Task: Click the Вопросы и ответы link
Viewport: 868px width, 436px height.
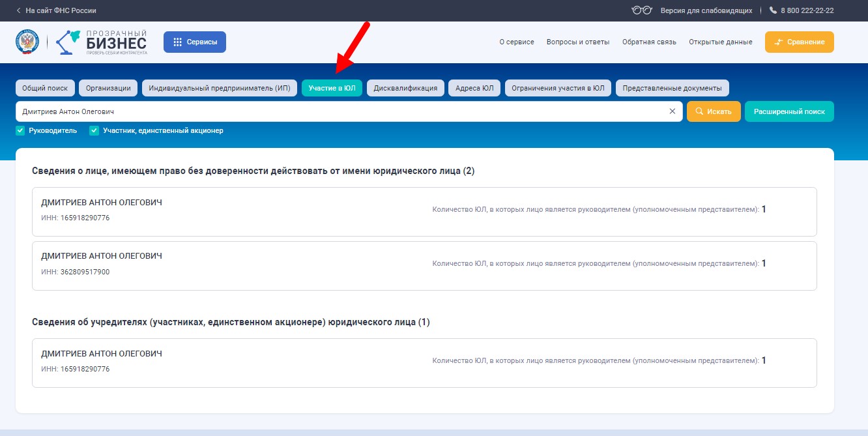Action: 577,41
